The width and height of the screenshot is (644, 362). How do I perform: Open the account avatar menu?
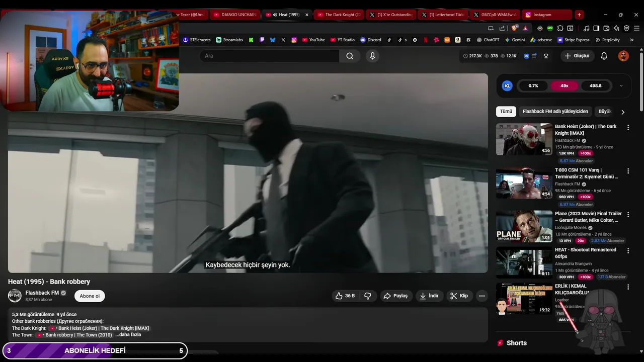coord(623,56)
